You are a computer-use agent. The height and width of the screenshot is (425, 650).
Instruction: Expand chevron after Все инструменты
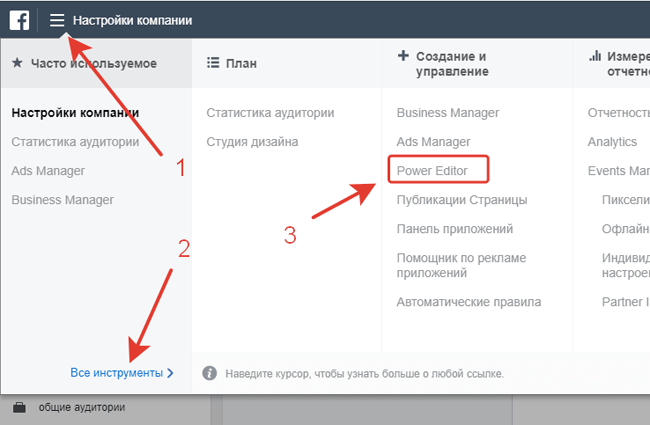pos(170,373)
